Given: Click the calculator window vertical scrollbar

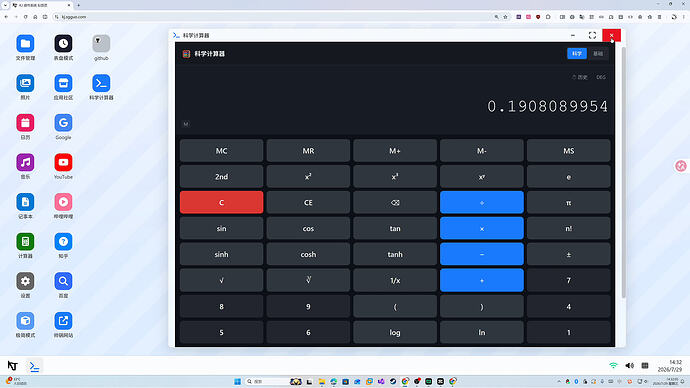Looking at the screenshot, I should (x=623, y=172).
